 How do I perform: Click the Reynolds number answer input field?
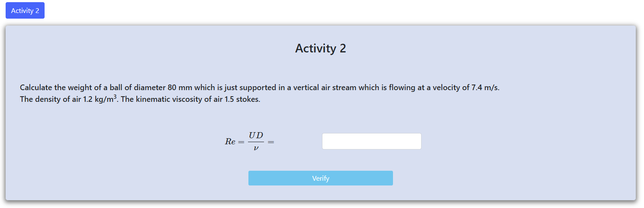click(371, 141)
